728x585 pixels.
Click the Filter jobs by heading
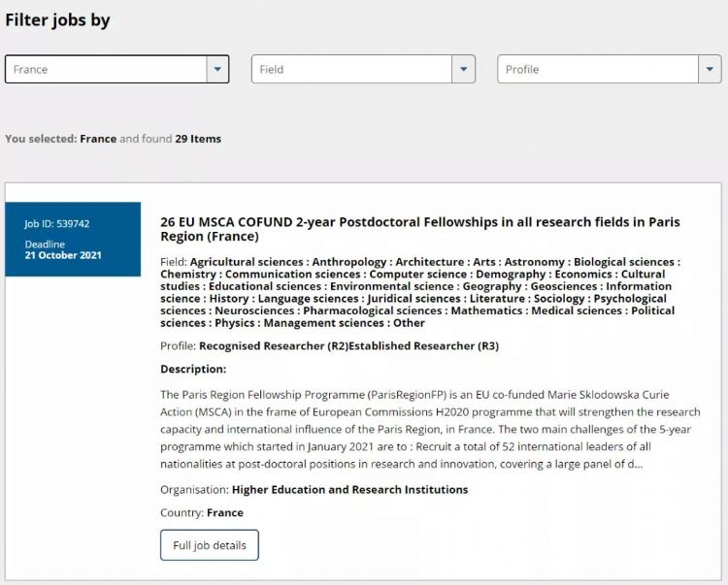click(x=58, y=19)
